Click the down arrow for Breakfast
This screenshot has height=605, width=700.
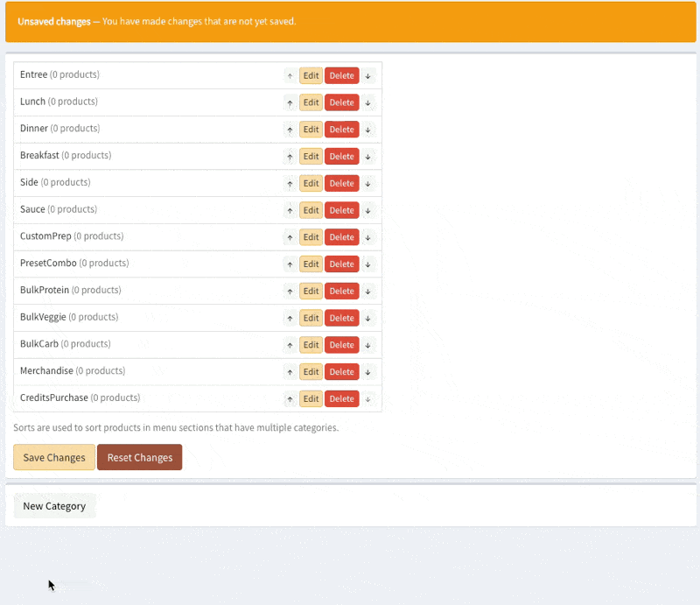coord(367,157)
